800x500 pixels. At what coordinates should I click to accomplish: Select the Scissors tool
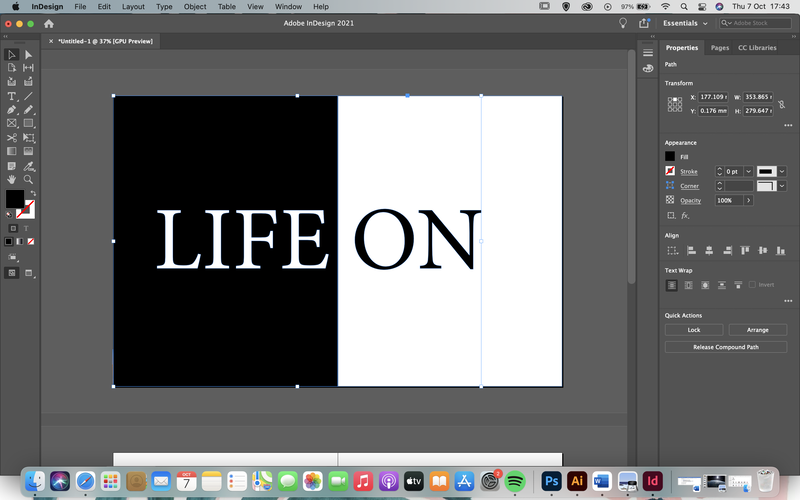[x=11, y=138]
